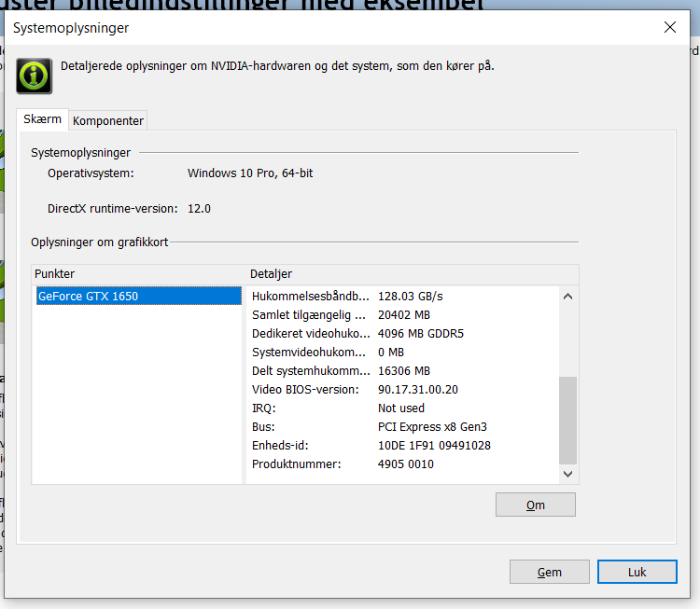Click the Punkter column header

tap(139, 274)
